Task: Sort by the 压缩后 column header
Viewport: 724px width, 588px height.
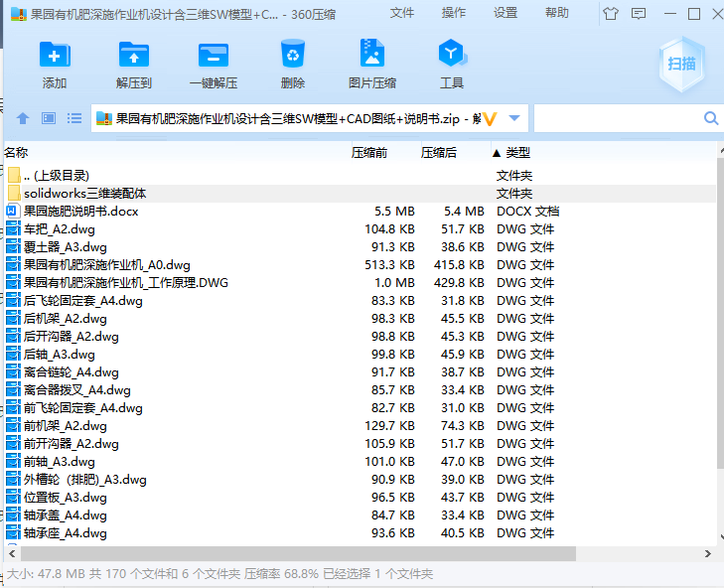Action: [439, 152]
